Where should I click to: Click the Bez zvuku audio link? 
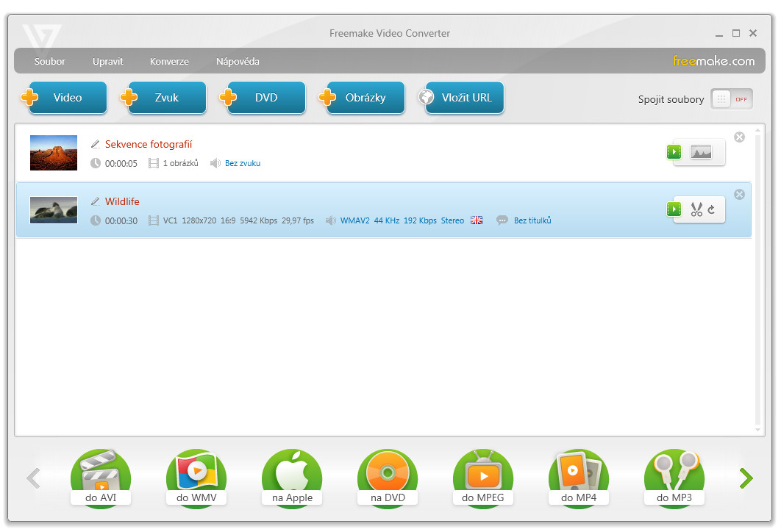click(x=243, y=163)
